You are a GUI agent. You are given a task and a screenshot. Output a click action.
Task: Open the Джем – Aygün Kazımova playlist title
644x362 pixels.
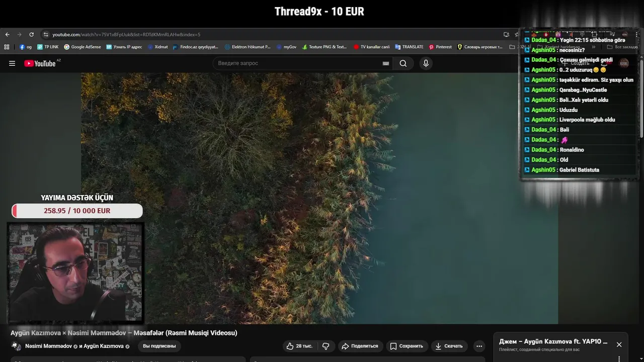(x=553, y=341)
